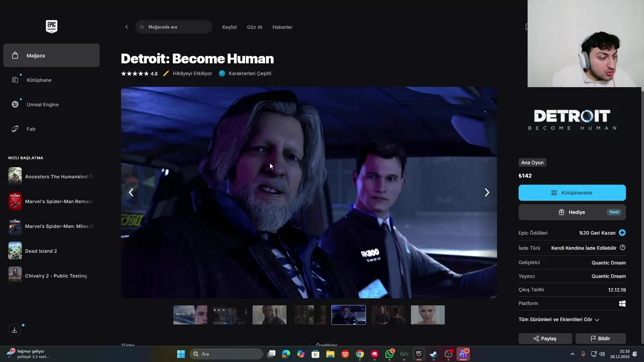Open Copilot from taskbar

[301, 354]
